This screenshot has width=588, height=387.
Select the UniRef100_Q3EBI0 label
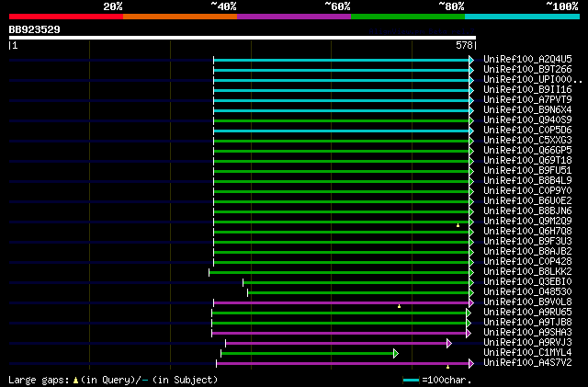point(527,282)
